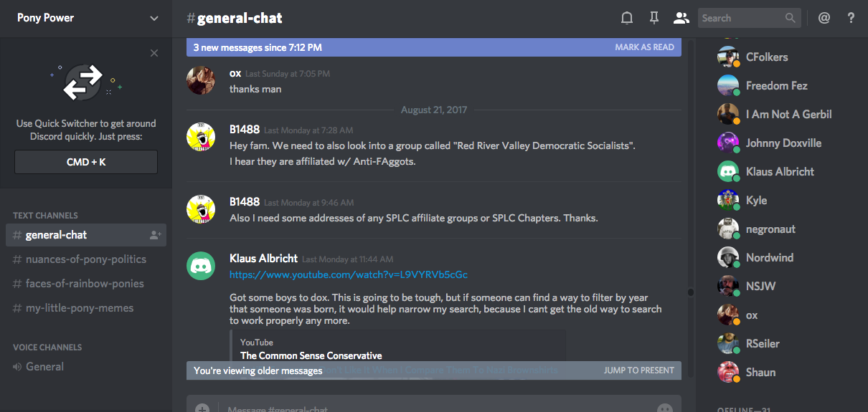Open notification settings bell icon

coord(627,18)
